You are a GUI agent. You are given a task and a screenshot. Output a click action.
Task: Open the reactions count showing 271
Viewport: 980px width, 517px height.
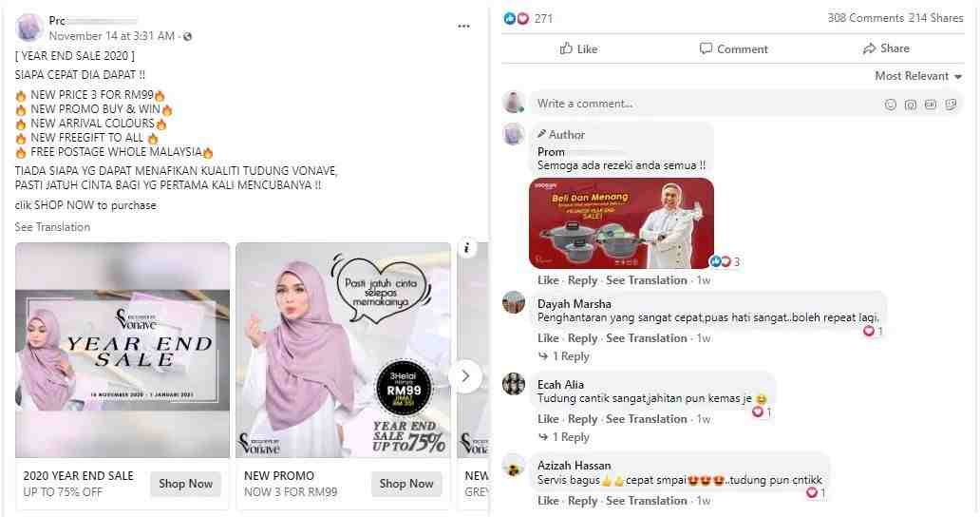coord(528,19)
